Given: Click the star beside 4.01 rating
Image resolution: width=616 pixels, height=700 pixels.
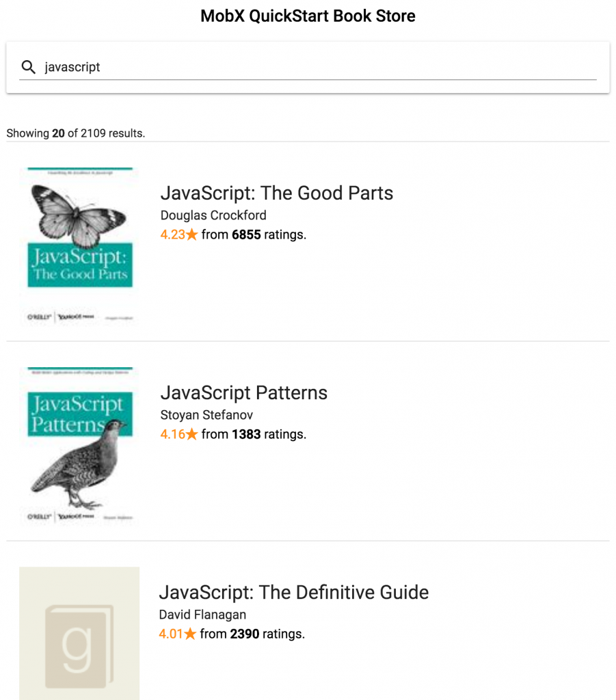Looking at the screenshot, I should click(190, 633).
